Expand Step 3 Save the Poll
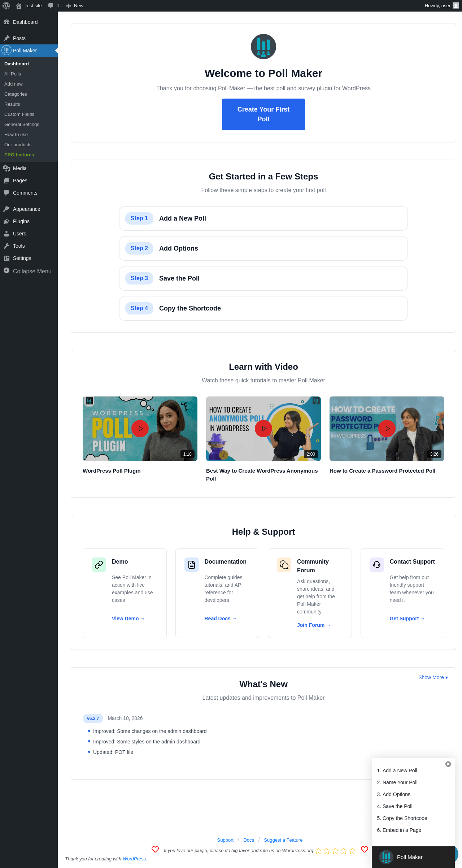The width and height of the screenshot is (462, 868). point(263,278)
